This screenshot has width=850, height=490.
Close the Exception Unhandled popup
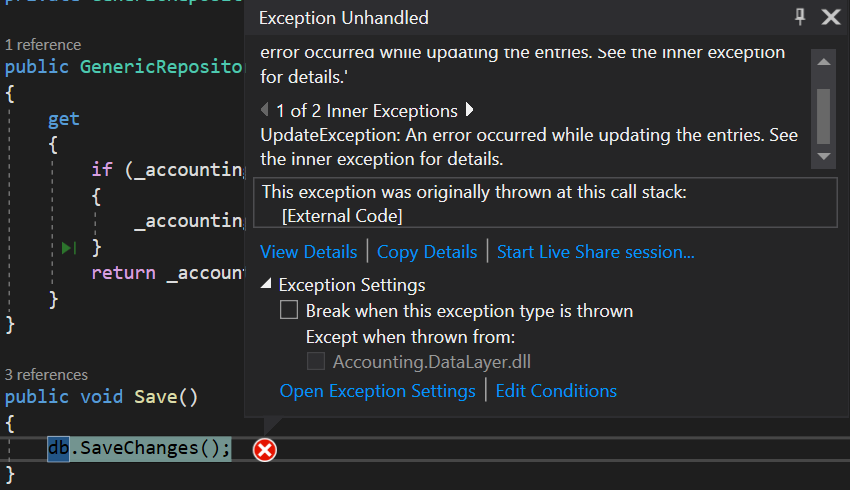pyautogui.click(x=830, y=17)
